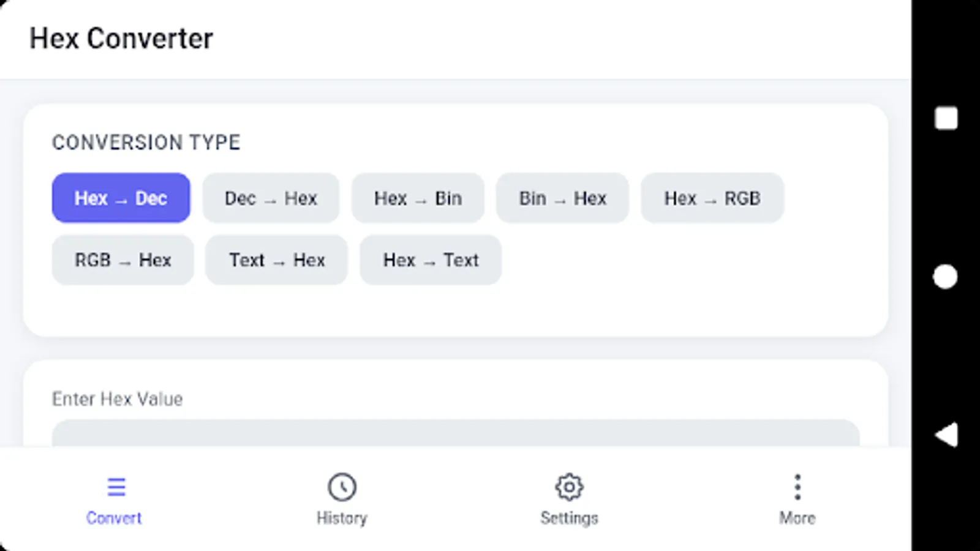
Task: Tap the three-dot More icon
Action: pos(797,487)
